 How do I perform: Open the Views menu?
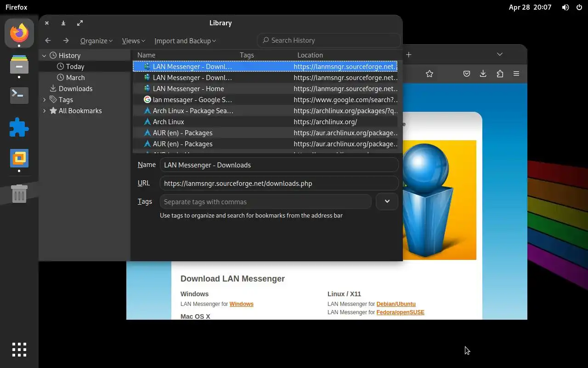pos(133,40)
